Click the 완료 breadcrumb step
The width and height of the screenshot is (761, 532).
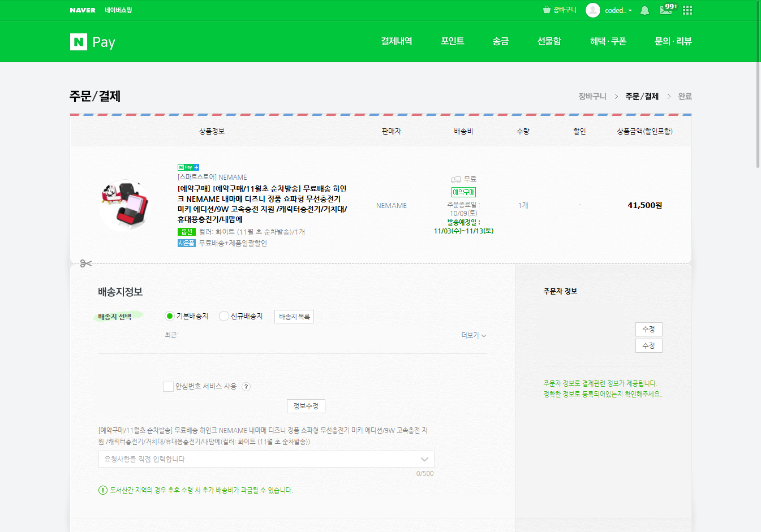coord(685,97)
